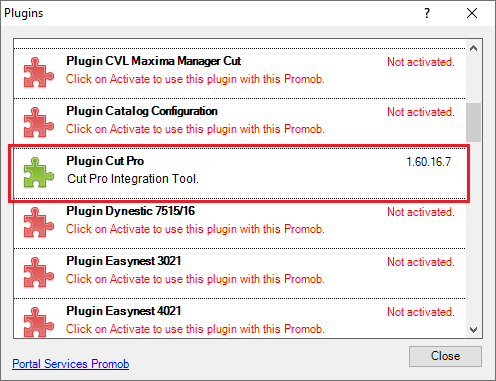Click the Close button

(445, 356)
